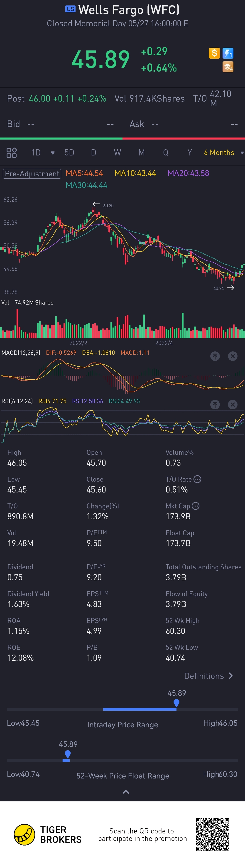245x868 pixels.
Task: Tap the 60.30 chart high marker
Action: tap(108, 205)
